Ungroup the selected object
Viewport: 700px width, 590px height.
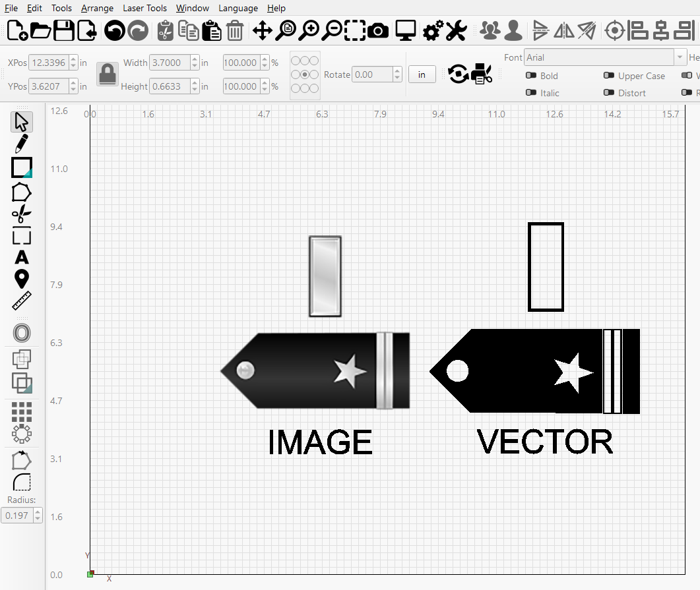coord(513,31)
